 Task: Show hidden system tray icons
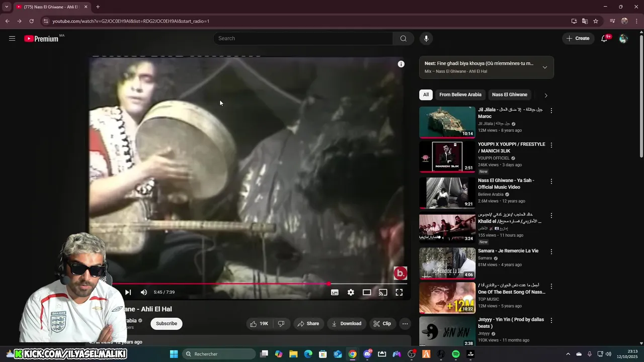click(568, 354)
